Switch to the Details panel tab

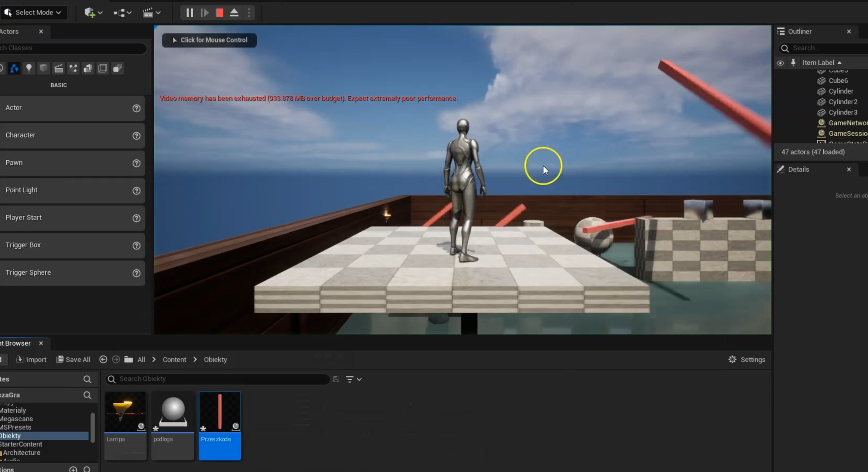pyautogui.click(x=798, y=169)
